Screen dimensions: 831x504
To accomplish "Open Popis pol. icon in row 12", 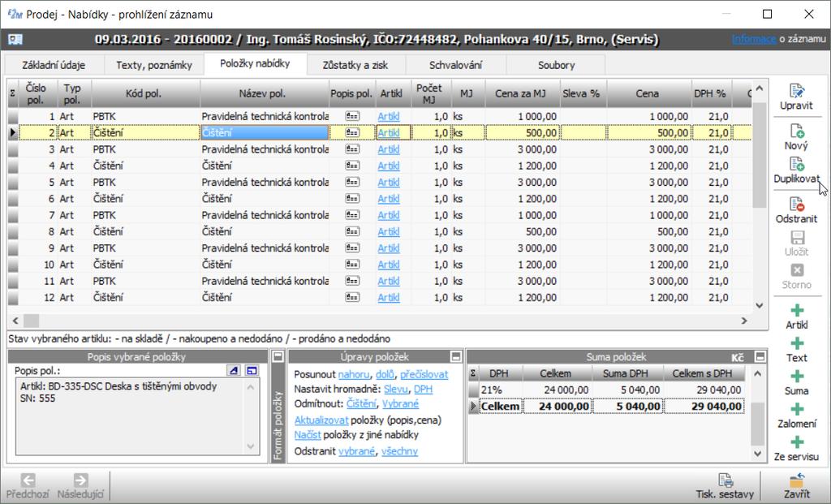I will pyautogui.click(x=352, y=297).
